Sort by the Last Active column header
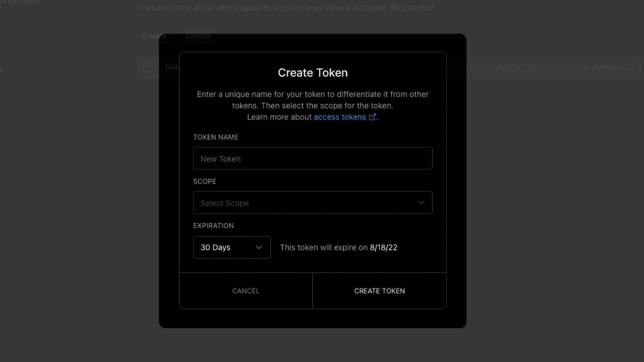 (516, 68)
